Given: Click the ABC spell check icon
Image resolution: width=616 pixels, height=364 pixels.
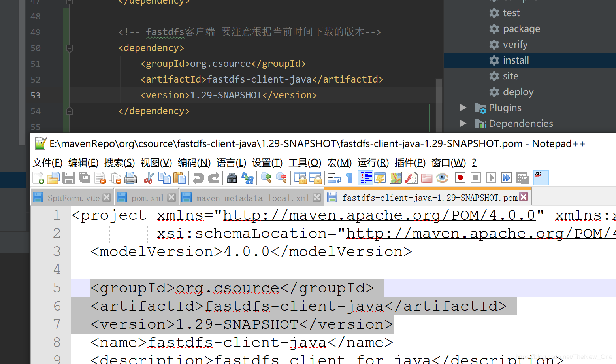Looking at the screenshot, I should [541, 178].
